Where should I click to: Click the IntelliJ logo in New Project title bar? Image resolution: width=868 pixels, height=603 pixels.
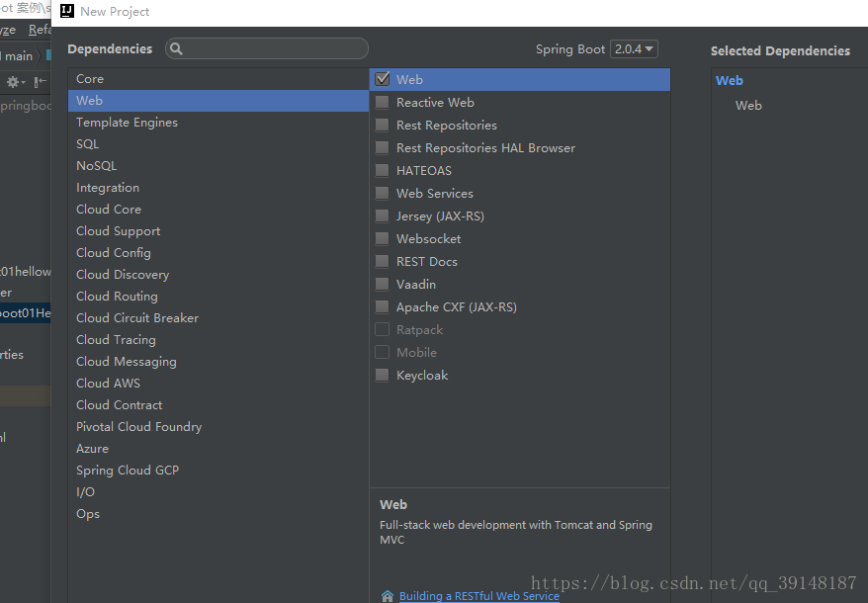67,11
